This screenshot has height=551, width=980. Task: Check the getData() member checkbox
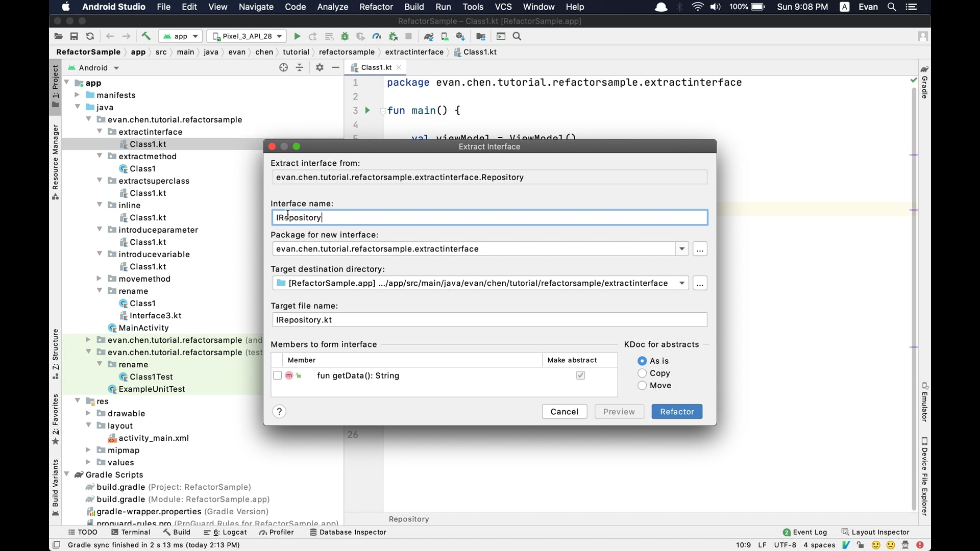pyautogui.click(x=277, y=375)
